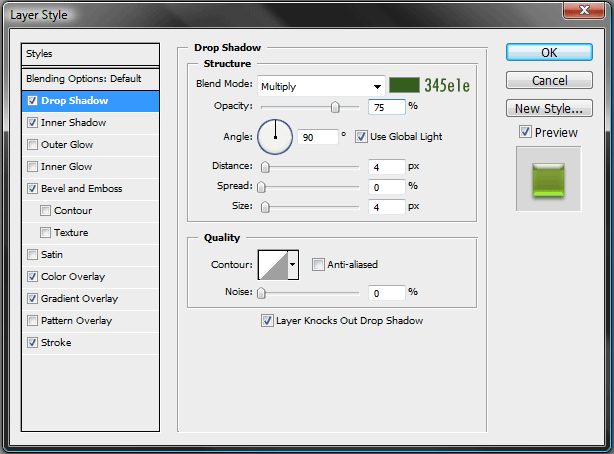Click the New Style... button
This screenshot has width=614, height=454.
tap(549, 108)
